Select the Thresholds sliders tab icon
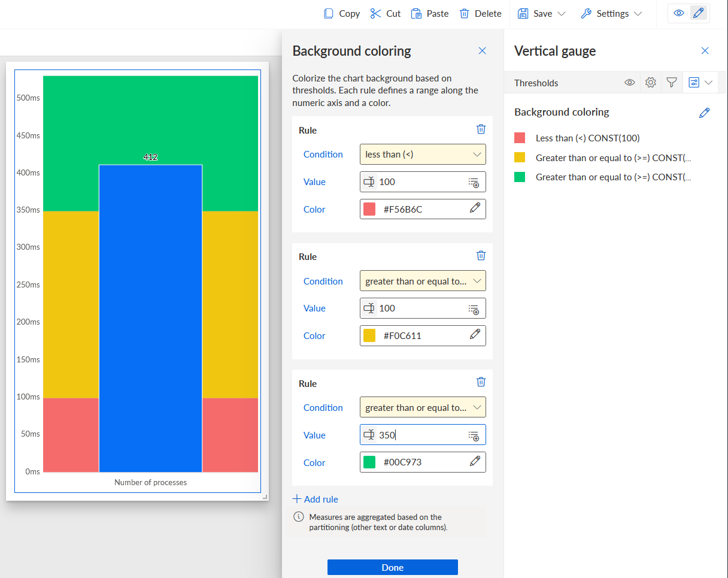 point(694,83)
